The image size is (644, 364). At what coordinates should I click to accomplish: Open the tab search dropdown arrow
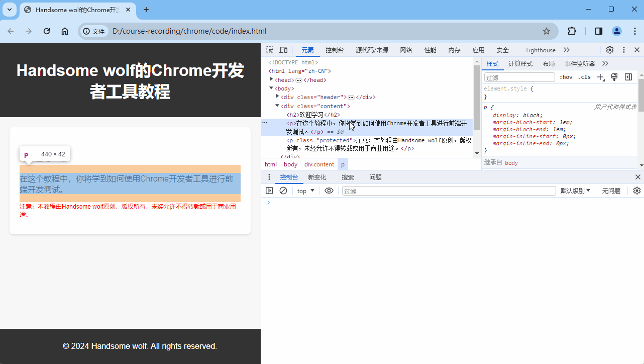coord(10,10)
